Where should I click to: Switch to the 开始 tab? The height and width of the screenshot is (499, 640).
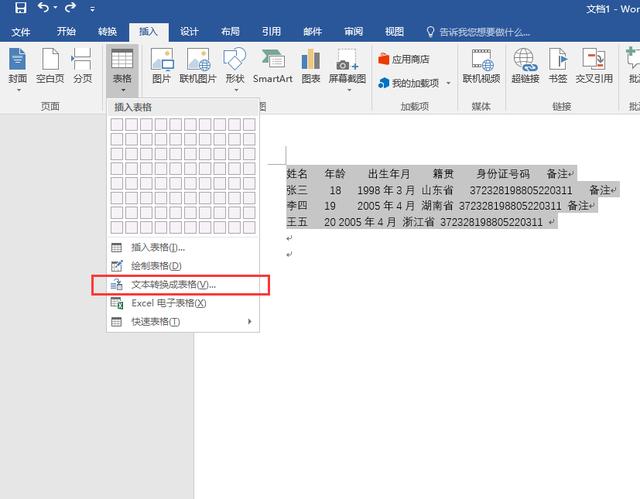[x=66, y=32]
